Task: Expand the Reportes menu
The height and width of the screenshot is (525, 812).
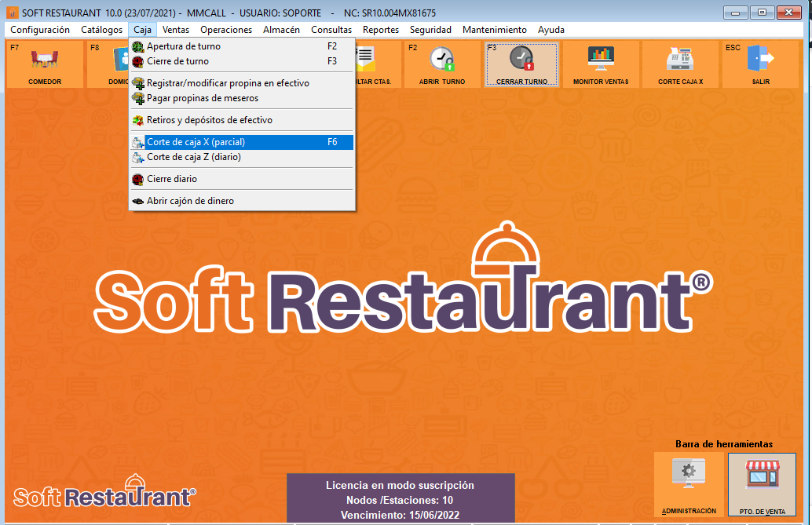Action: [x=381, y=30]
